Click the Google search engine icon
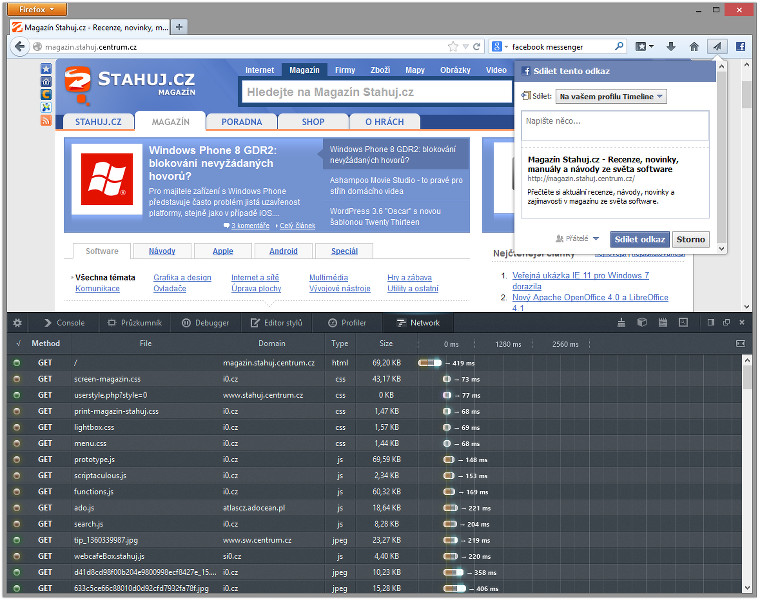This screenshot has width=760, height=600. (x=497, y=47)
